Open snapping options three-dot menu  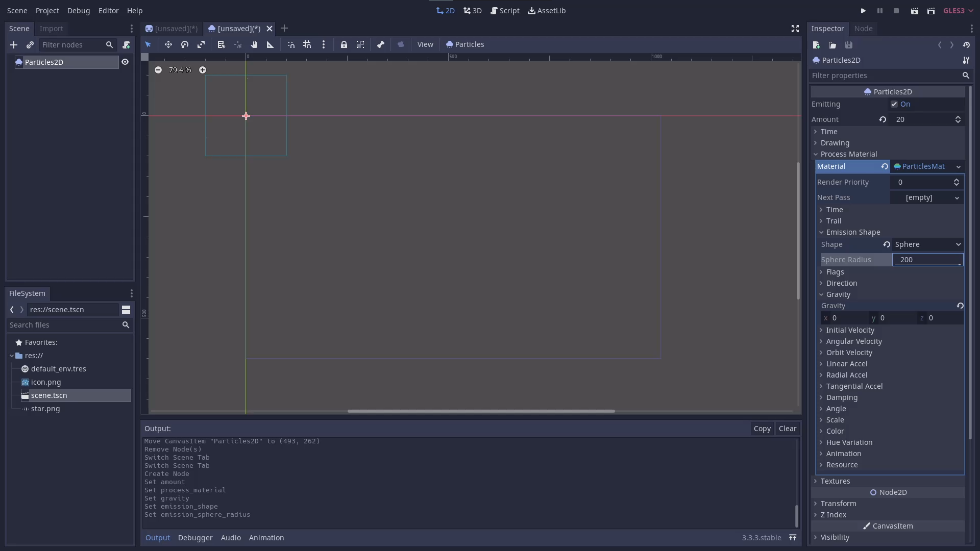click(324, 44)
